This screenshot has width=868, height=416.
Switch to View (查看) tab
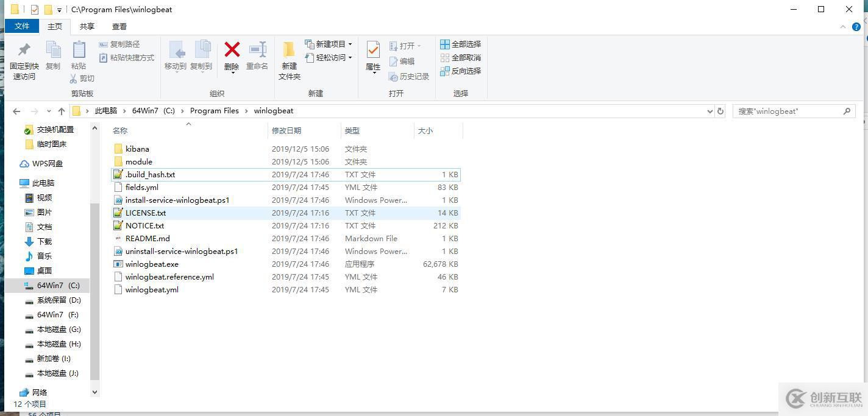pos(119,26)
